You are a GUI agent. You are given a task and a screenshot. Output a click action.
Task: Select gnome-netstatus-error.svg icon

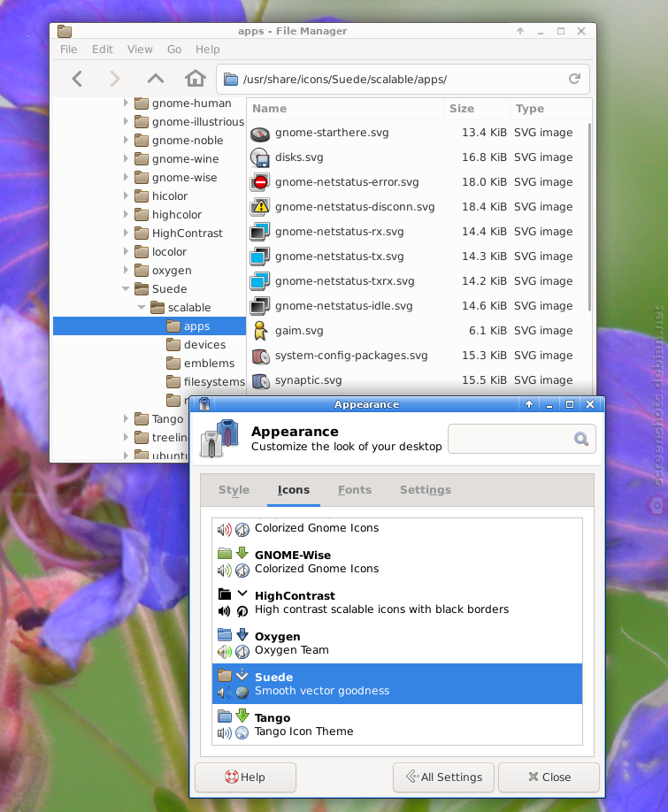(x=260, y=182)
